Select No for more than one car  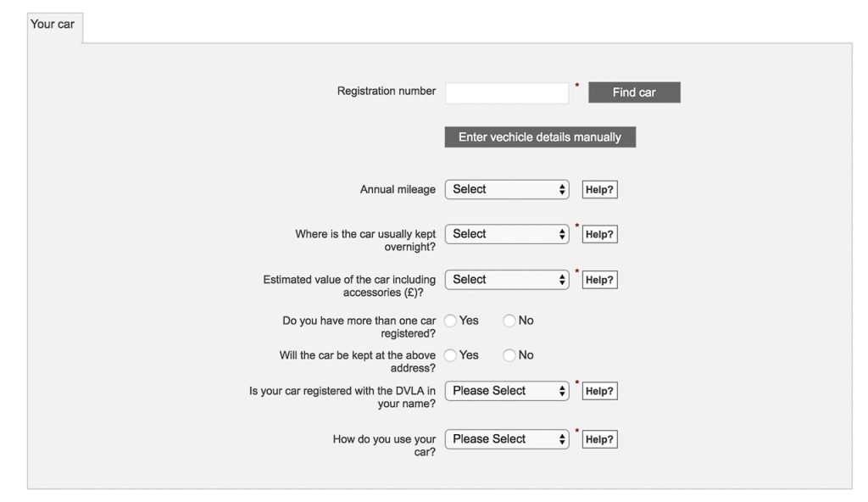coord(509,321)
